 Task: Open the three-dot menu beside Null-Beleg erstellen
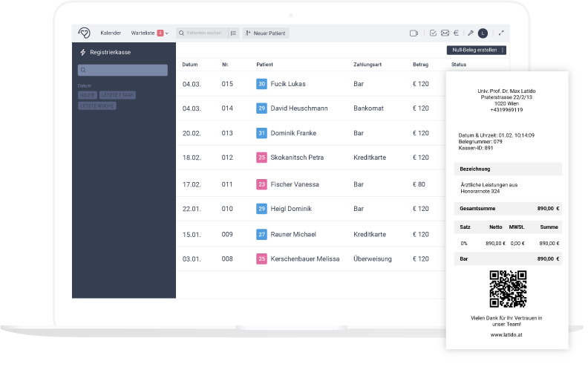[x=503, y=51]
